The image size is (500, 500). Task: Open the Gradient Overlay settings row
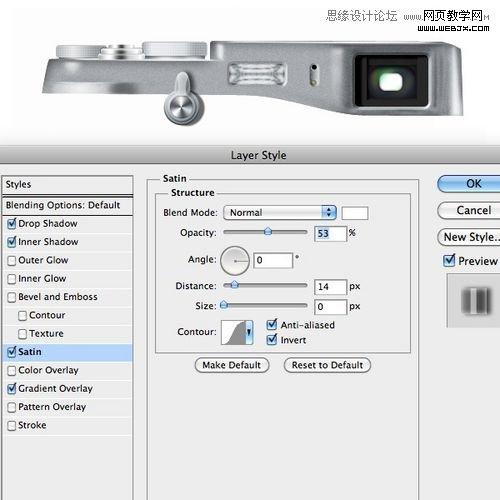[x=68, y=389]
